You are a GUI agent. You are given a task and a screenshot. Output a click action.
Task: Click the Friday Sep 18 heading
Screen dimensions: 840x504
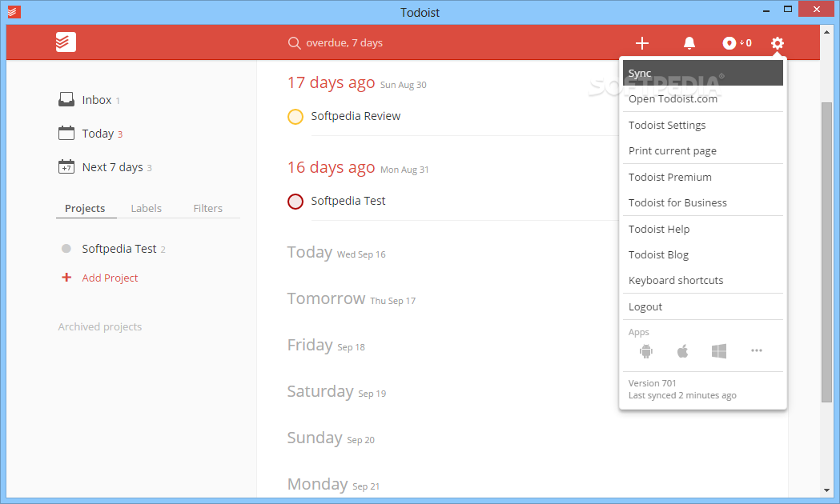[326, 345]
